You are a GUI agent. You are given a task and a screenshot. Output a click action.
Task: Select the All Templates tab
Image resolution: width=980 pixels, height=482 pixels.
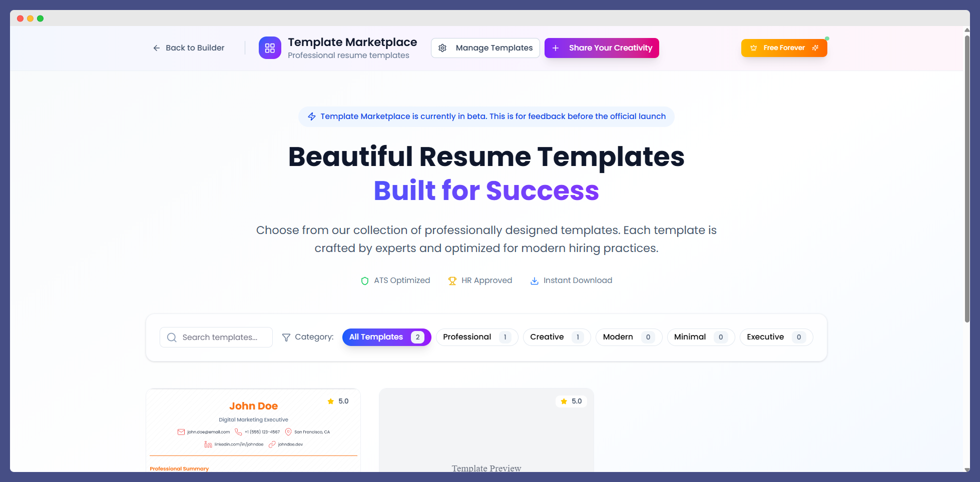point(386,337)
